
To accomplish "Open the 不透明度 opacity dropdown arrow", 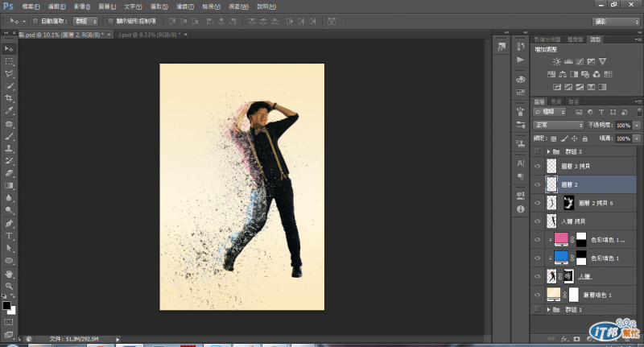I will 637,126.
